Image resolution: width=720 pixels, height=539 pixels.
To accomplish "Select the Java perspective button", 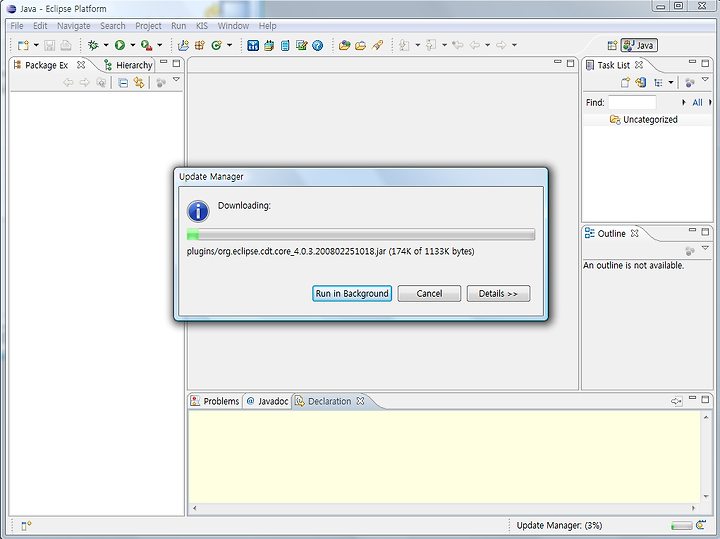I will click(639, 45).
